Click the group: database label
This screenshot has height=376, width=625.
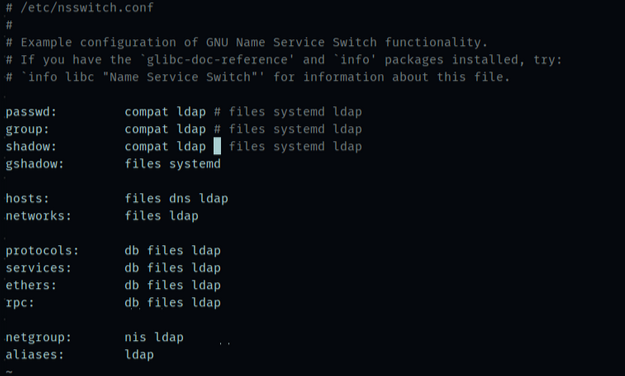coord(27,129)
